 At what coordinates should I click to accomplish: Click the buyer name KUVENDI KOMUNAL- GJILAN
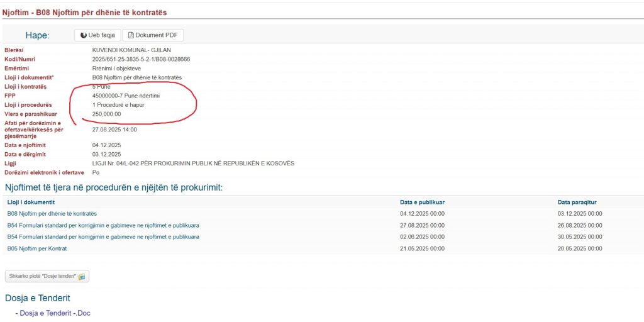tap(131, 50)
